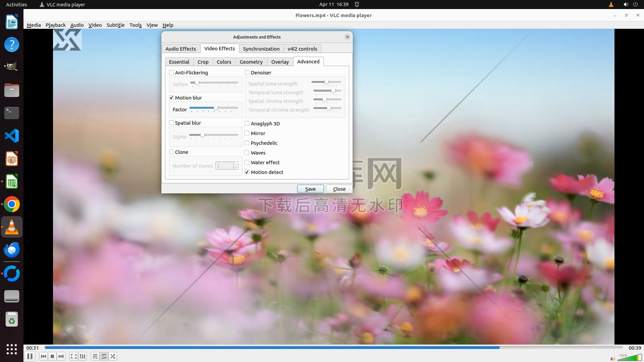This screenshot has width=644, height=362.
Task: Mute audio with speaker icon
Action: click(x=612, y=359)
